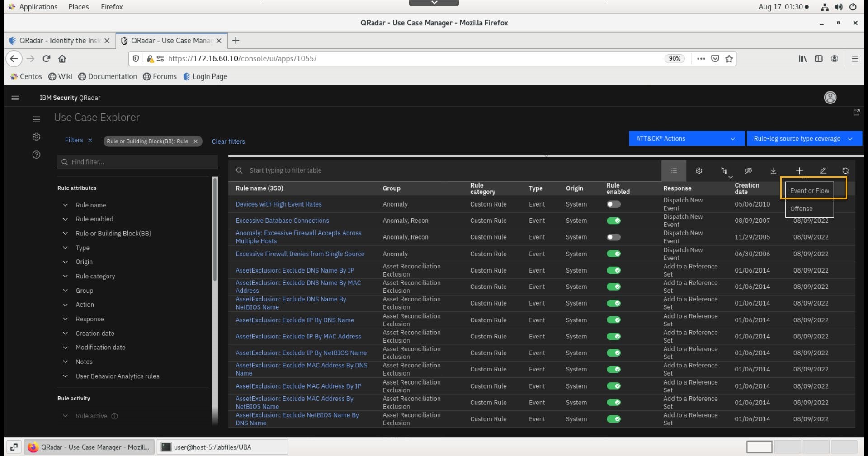This screenshot has width=868, height=456.
Task: Click the refresh icon in table toolbar
Action: [845, 171]
